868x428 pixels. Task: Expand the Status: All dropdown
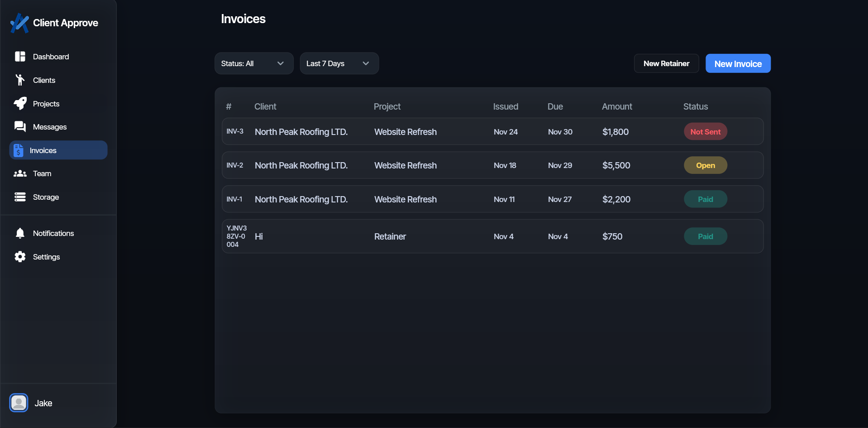pos(253,63)
